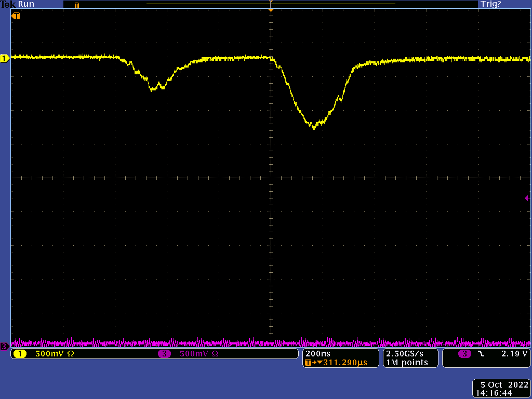This screenshot has height=399, width=532.
Task: Click the date and time display
Action: point(501,389)
